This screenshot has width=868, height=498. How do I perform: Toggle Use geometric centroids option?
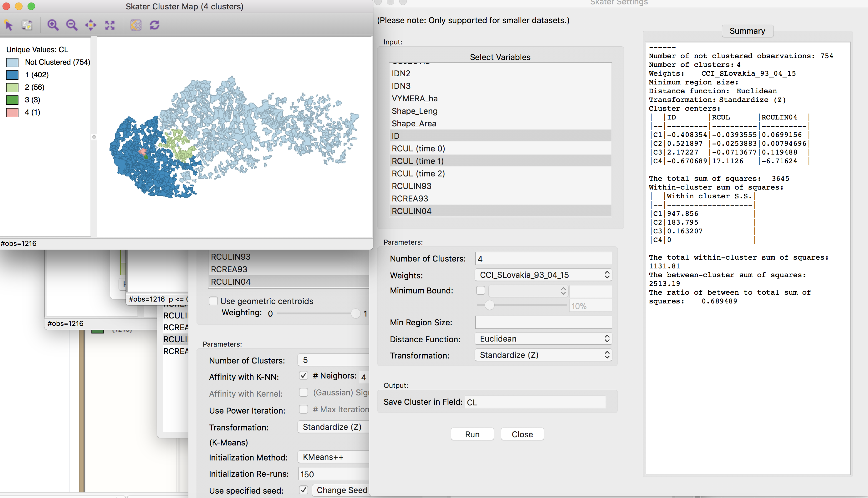pos(213,301)
